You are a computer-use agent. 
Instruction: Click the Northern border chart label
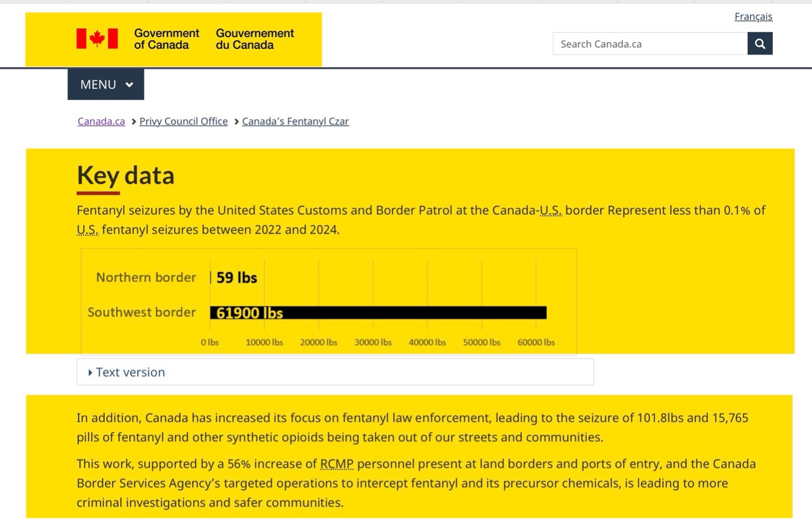(x=146, y=277)
